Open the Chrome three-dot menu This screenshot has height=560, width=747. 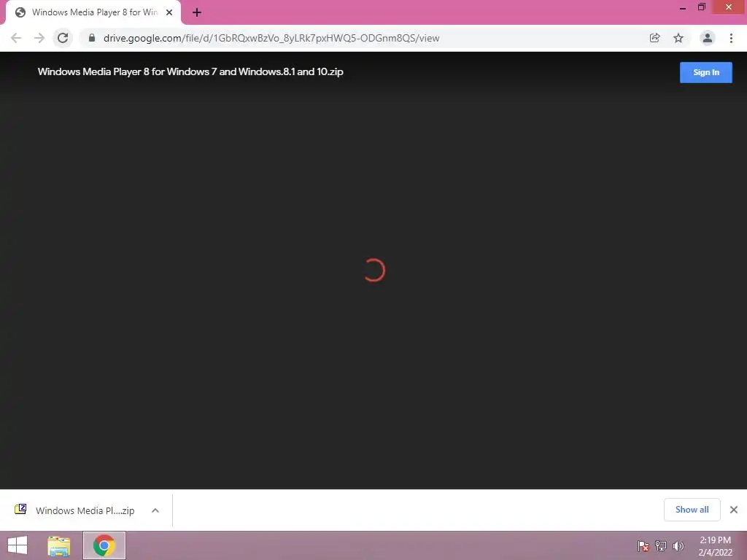tap(731, 38)
